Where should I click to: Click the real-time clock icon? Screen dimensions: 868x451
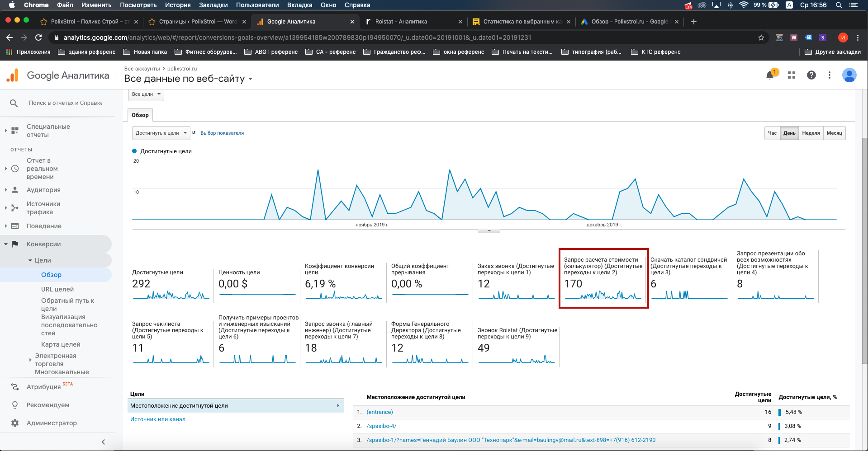(15, 169)
